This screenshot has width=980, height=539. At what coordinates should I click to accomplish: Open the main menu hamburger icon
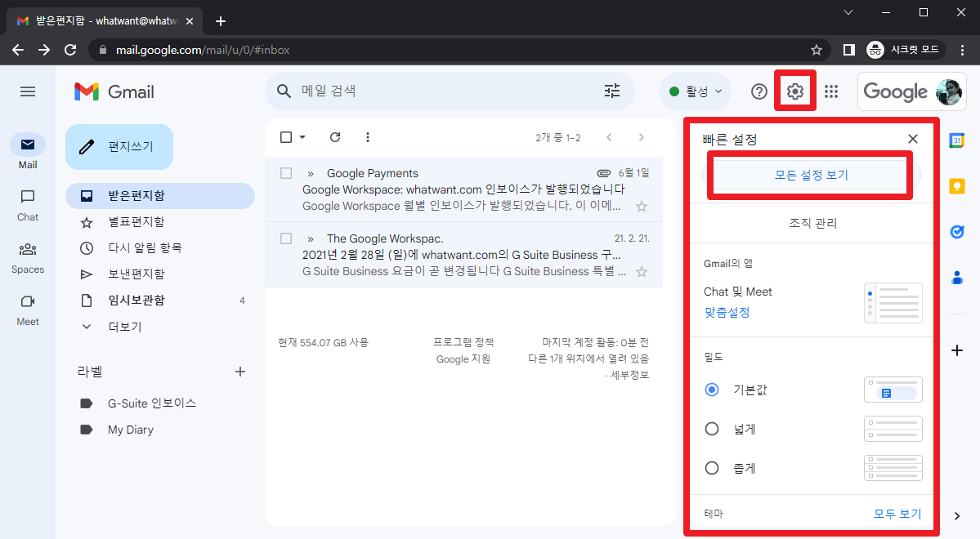[28, 91]
